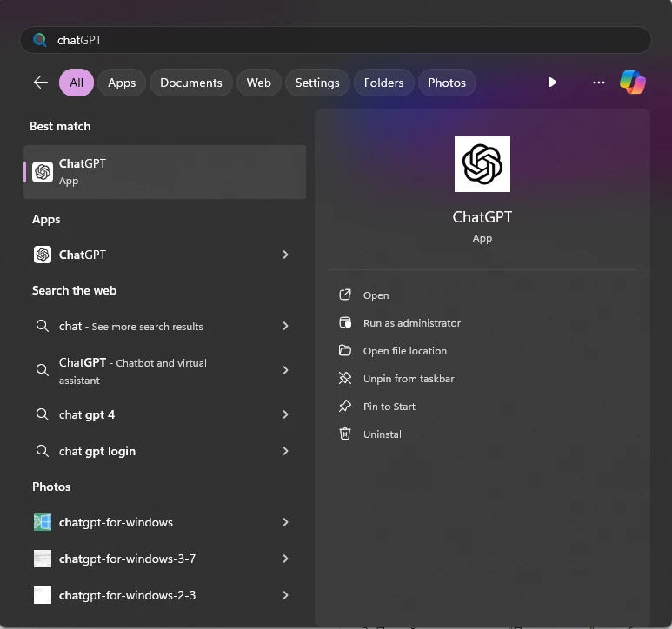Expand 'chat - See more search results' chevron
This screenshot has height=629, width=672.
(x=285, y=326)
